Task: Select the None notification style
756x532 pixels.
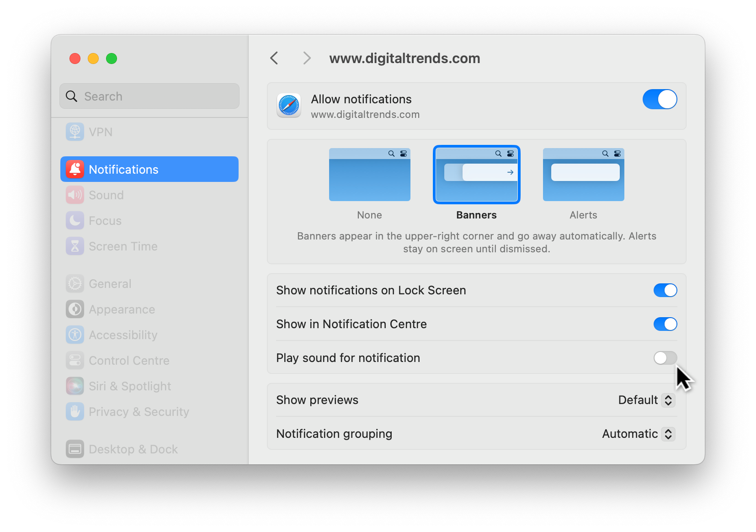Action: [x=369, y=175]
